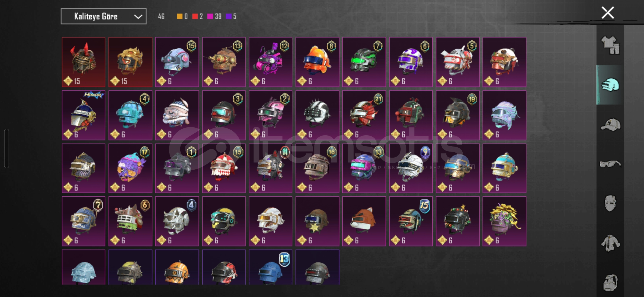Viewport: 644px width, 297px height.
Task: Open the sunglasses category
Action: [x=610, y=164]
